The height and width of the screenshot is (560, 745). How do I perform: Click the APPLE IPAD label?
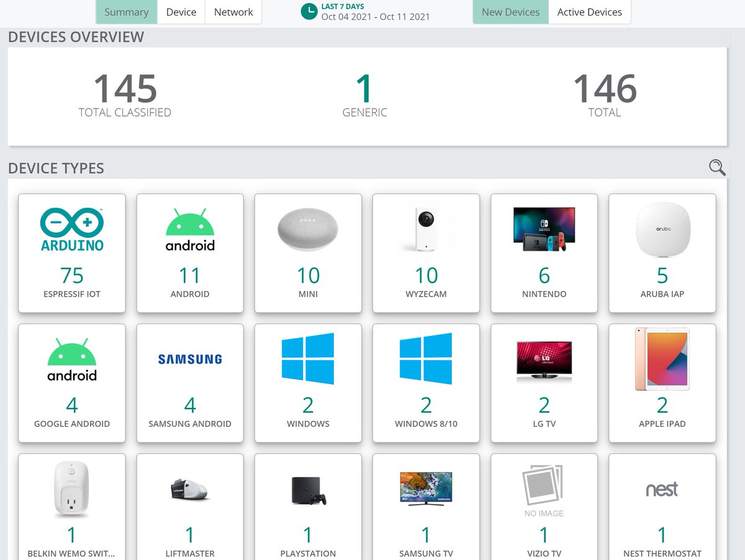pos(662,423)
